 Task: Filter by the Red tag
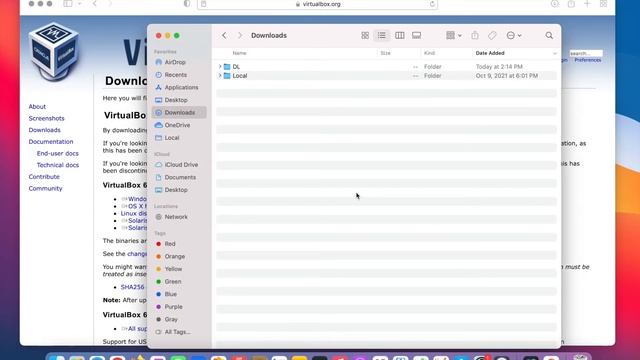point(170,244)
